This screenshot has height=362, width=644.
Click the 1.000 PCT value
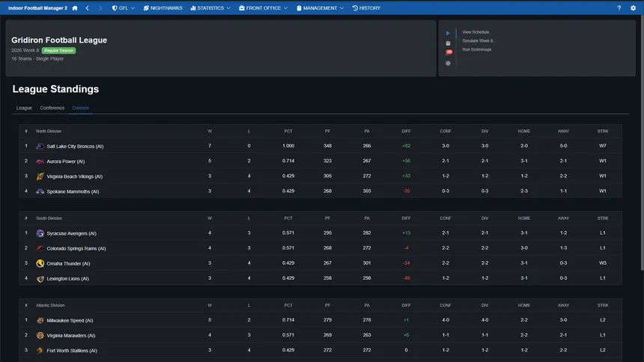tap(288, 146)
